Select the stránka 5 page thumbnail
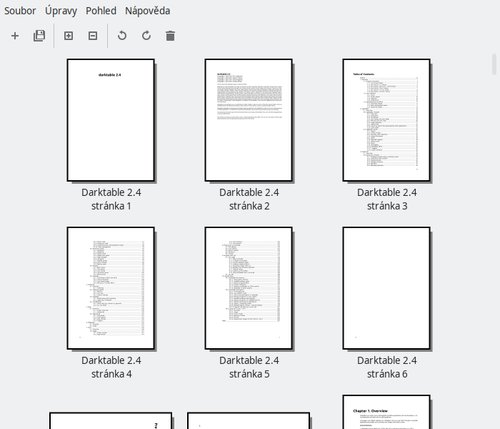500x429 pixels. point(249,288)
